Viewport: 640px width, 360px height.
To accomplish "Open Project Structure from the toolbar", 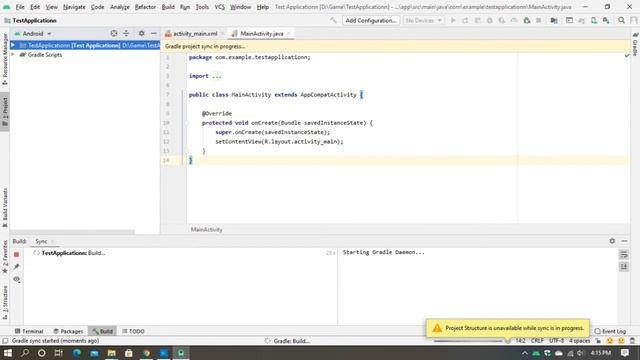I will (554, 20).
